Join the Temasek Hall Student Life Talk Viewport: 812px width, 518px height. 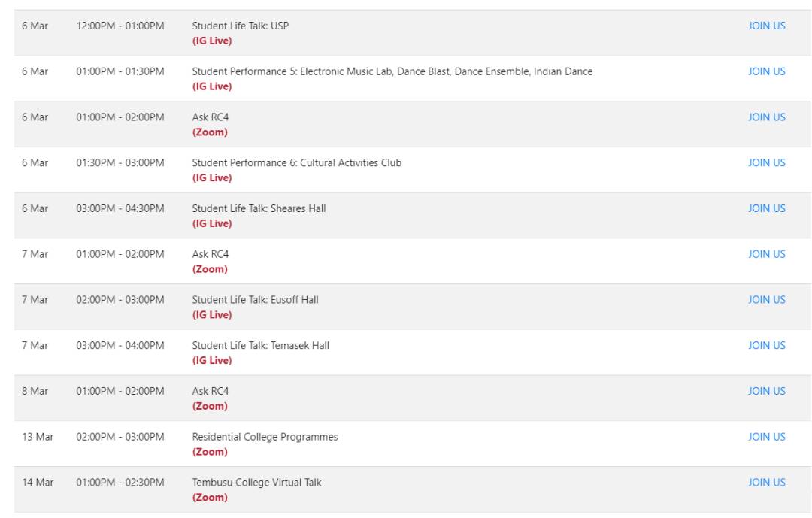[x=766, y=345]
